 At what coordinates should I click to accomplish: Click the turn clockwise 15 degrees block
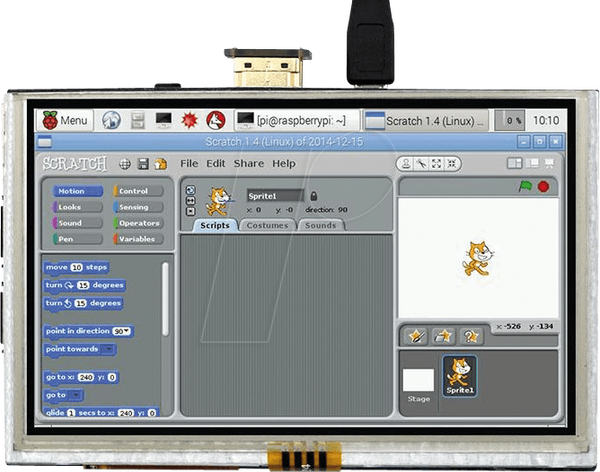pos(85,285)
